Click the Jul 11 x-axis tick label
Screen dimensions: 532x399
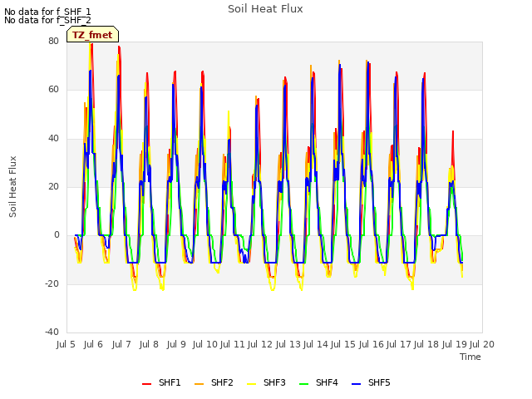[x=233, y=344]
